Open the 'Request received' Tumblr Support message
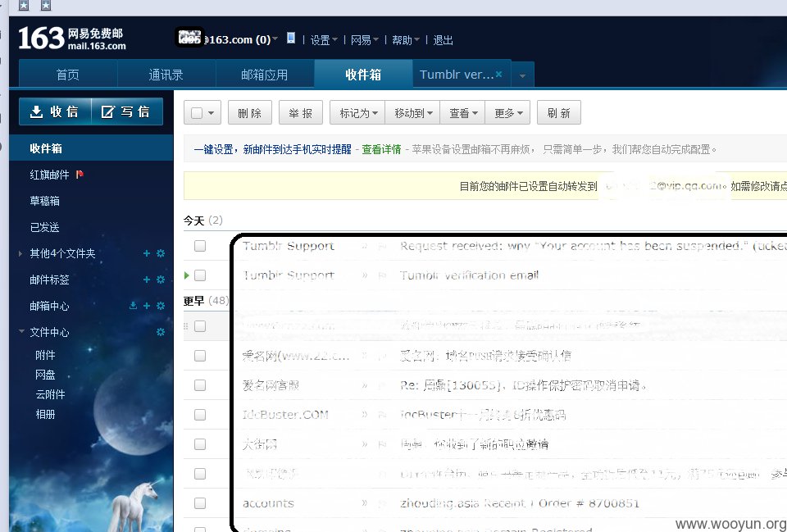This screenshot has height=532, width=787. click(x=593, y=245)
